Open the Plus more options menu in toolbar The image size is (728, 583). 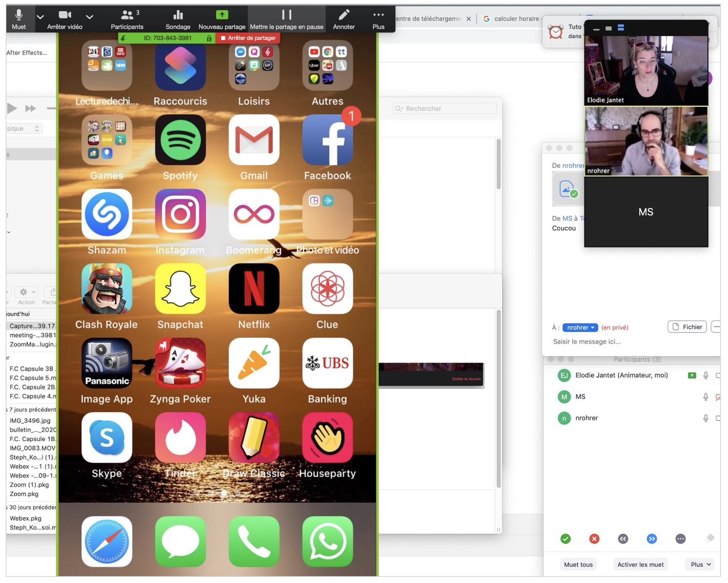click(x=378, y=19)
